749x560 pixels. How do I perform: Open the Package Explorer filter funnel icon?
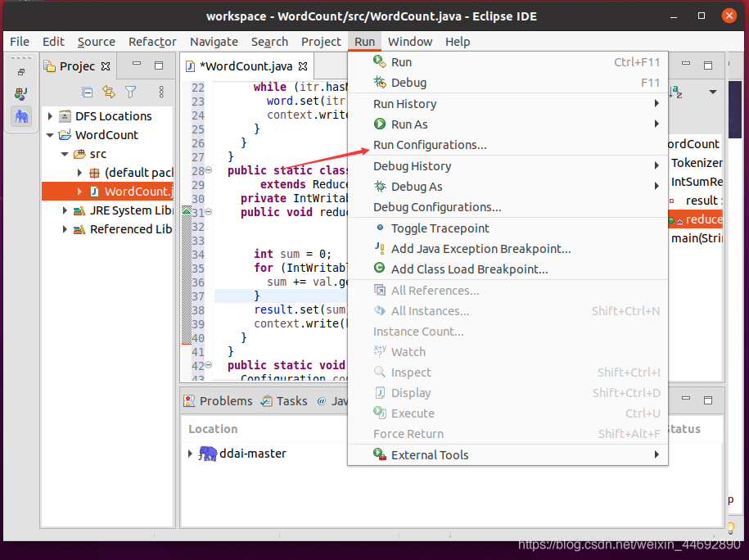[x=130, y=92]
